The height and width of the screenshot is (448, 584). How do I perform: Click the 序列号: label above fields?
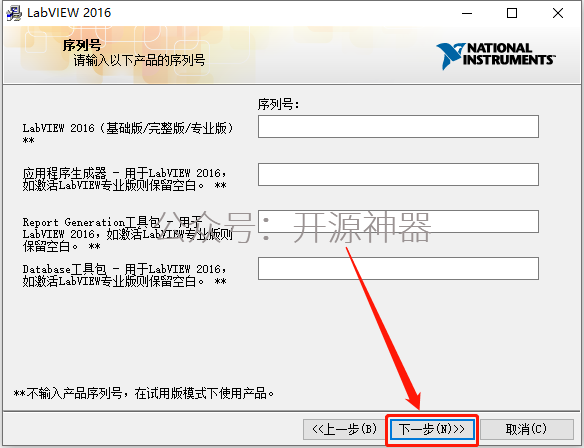click(278, 104)
